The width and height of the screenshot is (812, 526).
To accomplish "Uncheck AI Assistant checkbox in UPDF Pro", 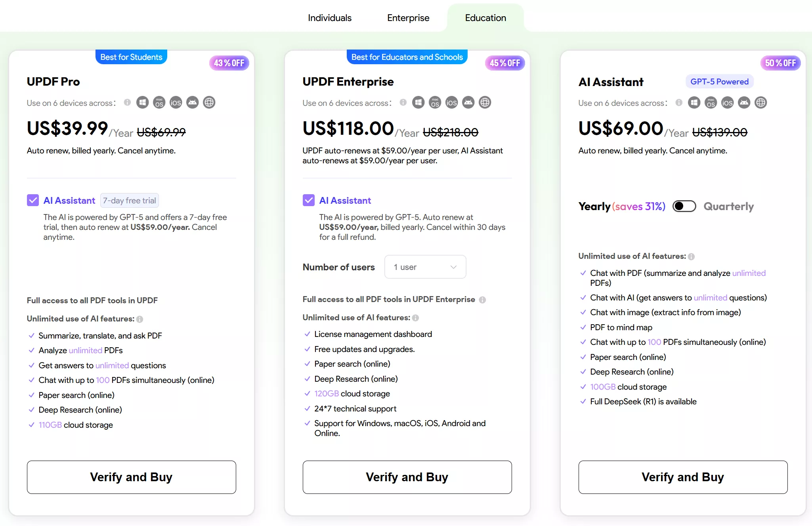I will click(x=33, y=200).
